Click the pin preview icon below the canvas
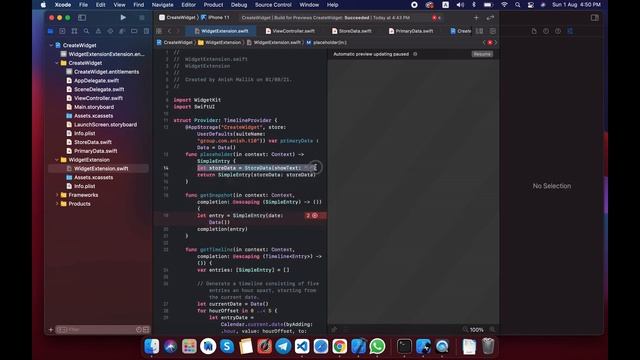 334,329
